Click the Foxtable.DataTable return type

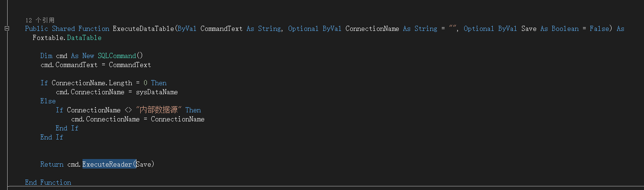67,38
